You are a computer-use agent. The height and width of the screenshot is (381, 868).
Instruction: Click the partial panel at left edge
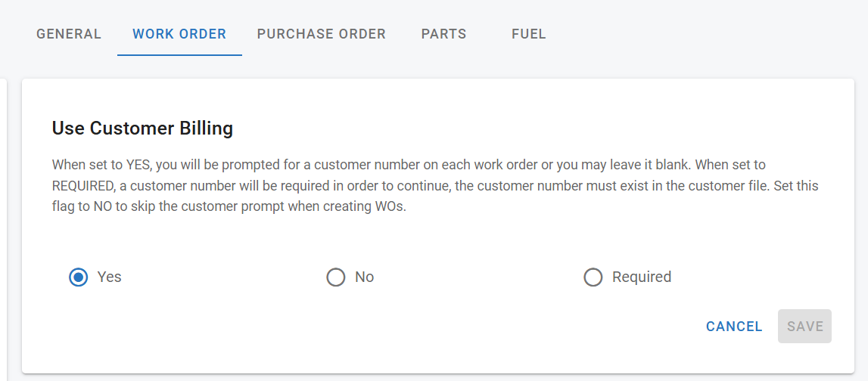coord(4,227)
